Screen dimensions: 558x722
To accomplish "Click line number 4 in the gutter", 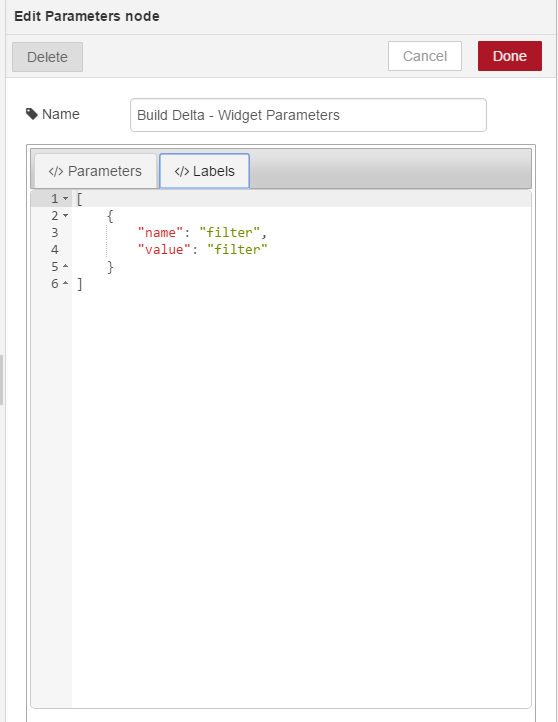I will point(55,250).
